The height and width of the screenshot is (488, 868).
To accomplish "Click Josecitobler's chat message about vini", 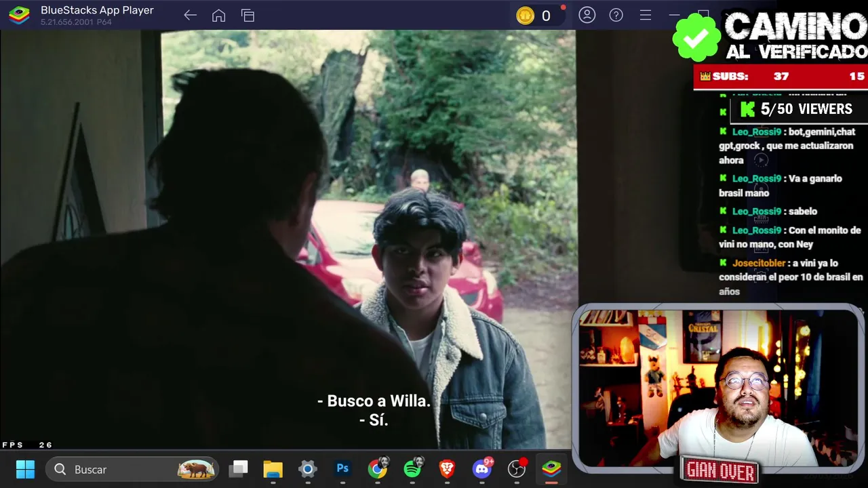I will tap(791, 277).
